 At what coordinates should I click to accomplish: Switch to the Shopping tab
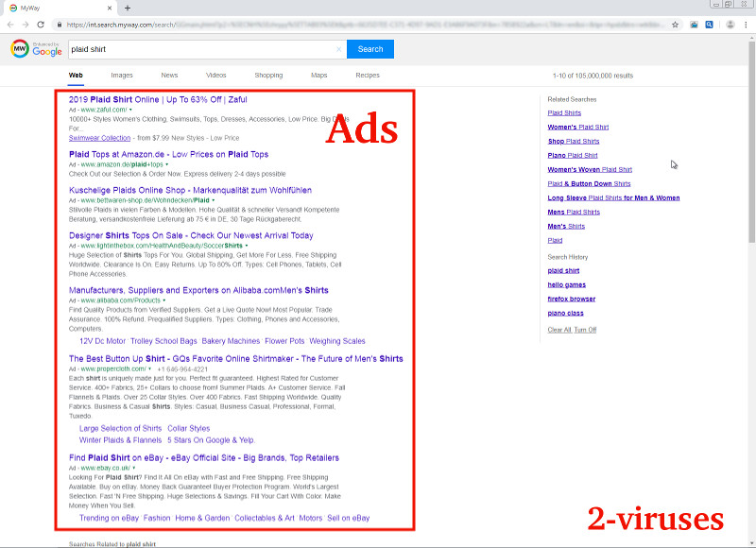tap(268, 75)
